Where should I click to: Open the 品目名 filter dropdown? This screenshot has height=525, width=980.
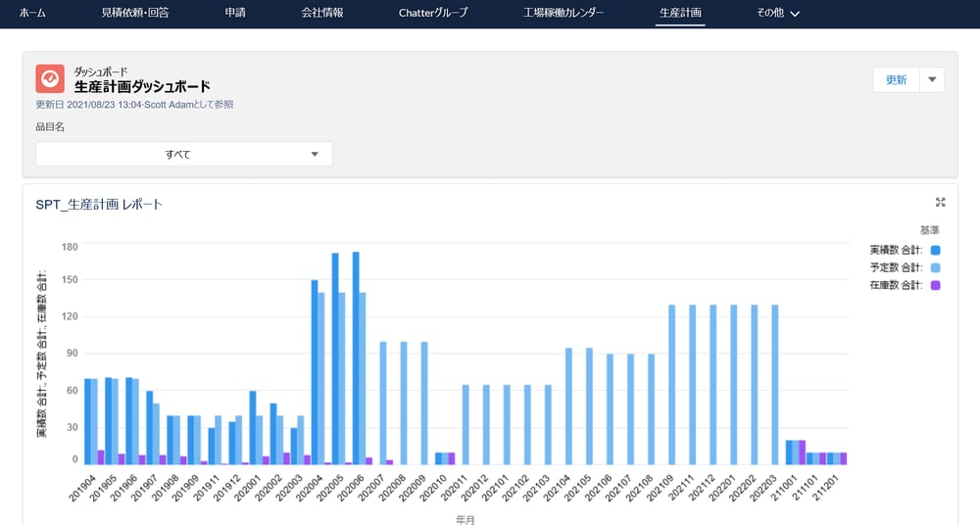pyautogui.click(x=184, y=155)
